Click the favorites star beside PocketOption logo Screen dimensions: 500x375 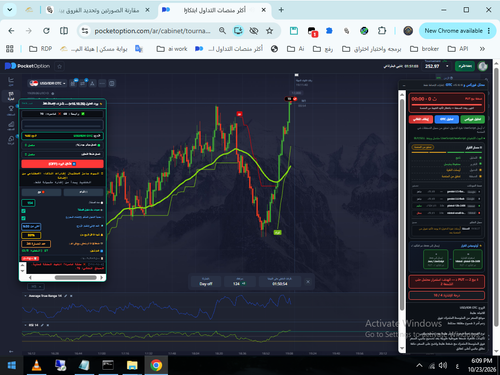(60, 66)
